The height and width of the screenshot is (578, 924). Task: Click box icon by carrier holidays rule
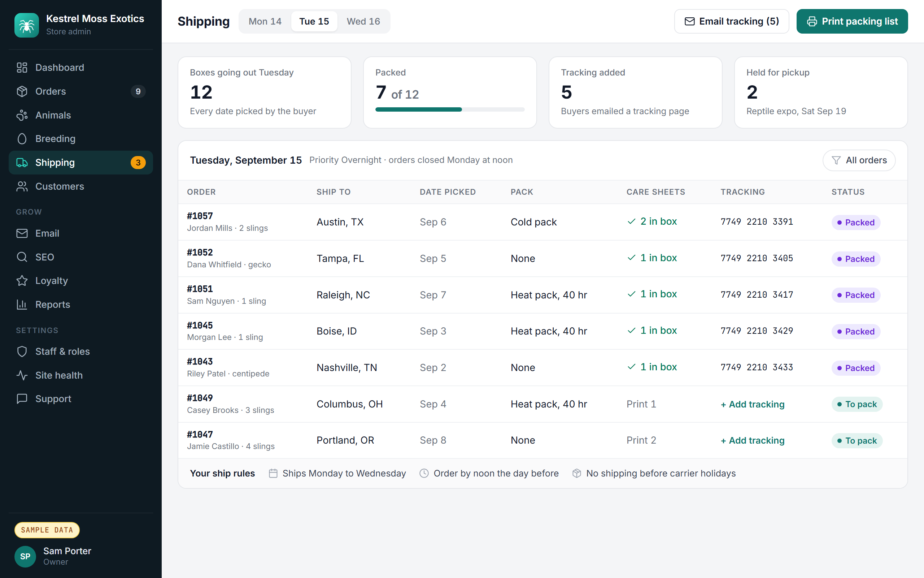577,473
